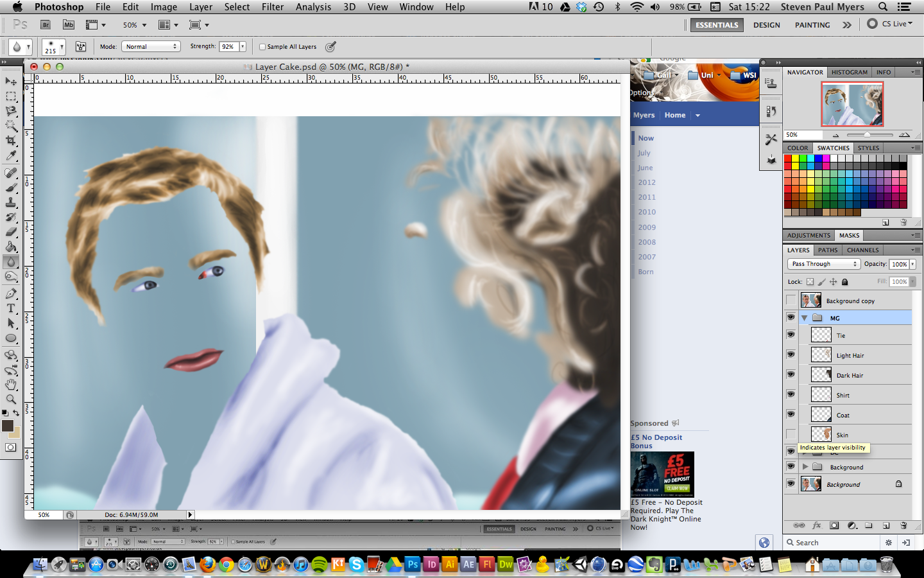The height and width of the screenshot is (578, 924).
Task: Open the Filter menu
Action: tap(273, 6)
